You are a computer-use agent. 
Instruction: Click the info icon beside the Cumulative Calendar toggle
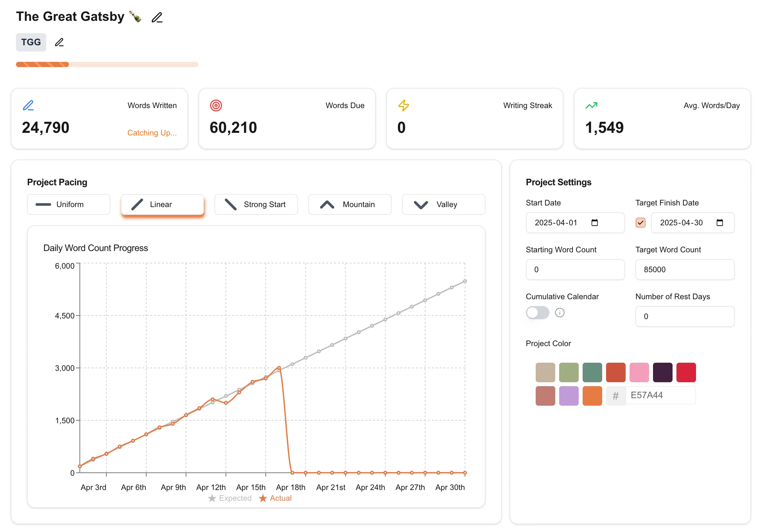pyautogui.click(x=559, y=313)
